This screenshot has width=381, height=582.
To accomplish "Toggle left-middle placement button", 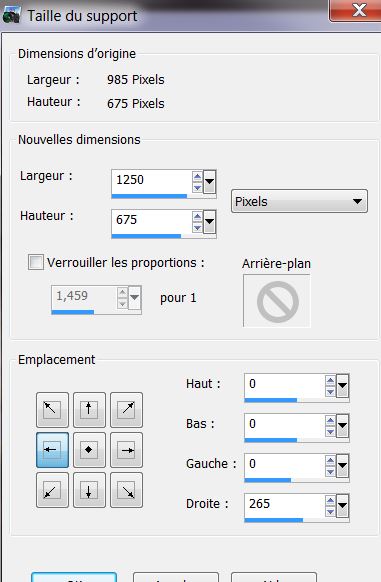I will 52,450.
